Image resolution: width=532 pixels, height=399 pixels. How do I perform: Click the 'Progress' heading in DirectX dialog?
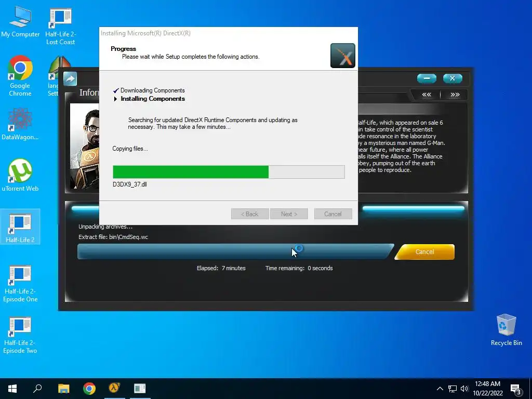click(123, 49)
